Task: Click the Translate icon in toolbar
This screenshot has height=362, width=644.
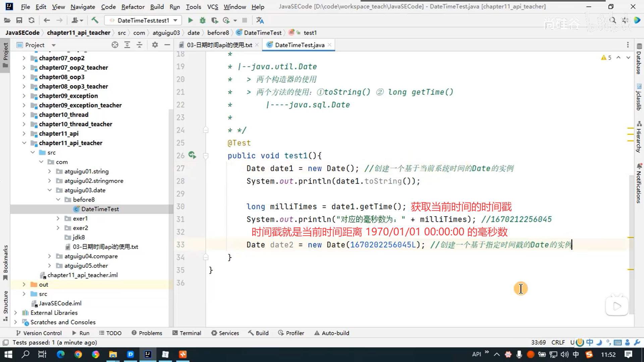Action: pos(260,20)
